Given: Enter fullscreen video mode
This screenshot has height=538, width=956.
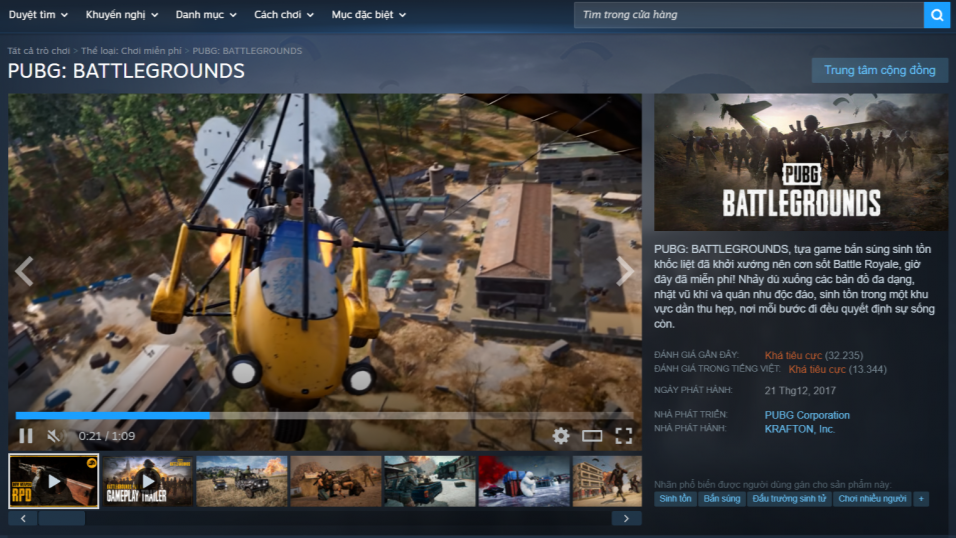Looking at the screenshot, I should click(623, 436).
